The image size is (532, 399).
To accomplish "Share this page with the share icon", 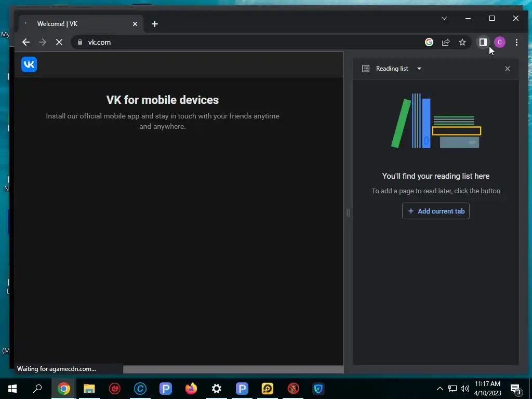I will [x=445, y=42].
